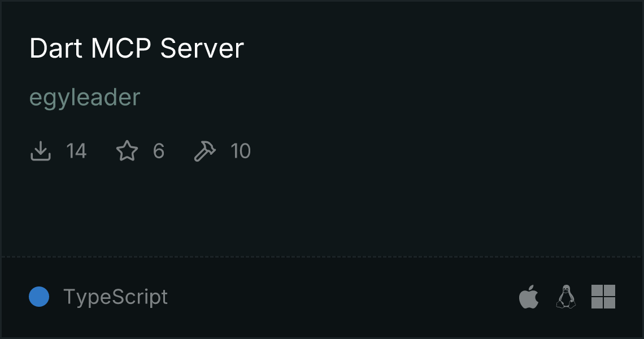Select the Windows platform icon
The width and height of the screenshot is (644, 339).
[603, 296]
